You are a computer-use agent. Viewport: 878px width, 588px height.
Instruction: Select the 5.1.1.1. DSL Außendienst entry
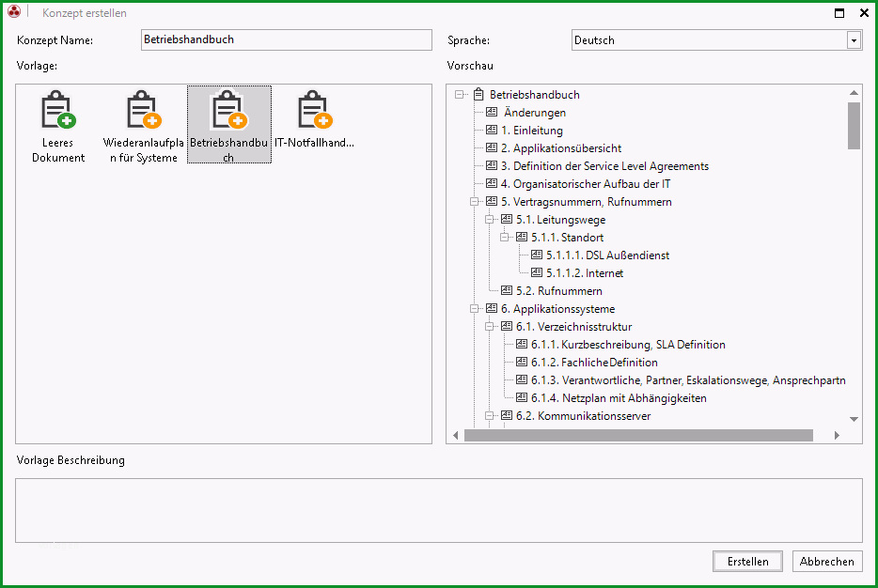click(x=607, y=255)
